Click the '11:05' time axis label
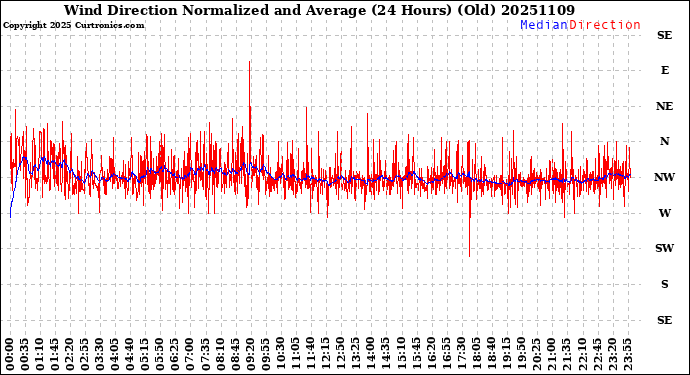 (x=295, y=354)
